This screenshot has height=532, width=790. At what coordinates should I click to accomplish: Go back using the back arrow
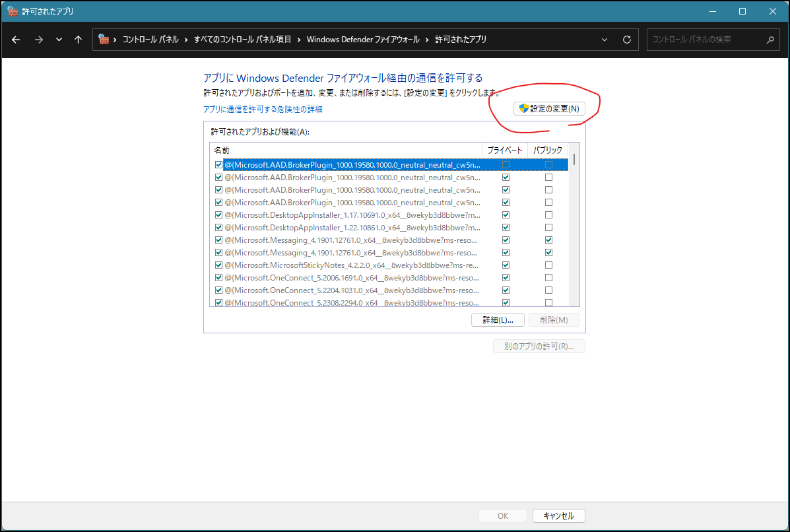coord(16,40)
